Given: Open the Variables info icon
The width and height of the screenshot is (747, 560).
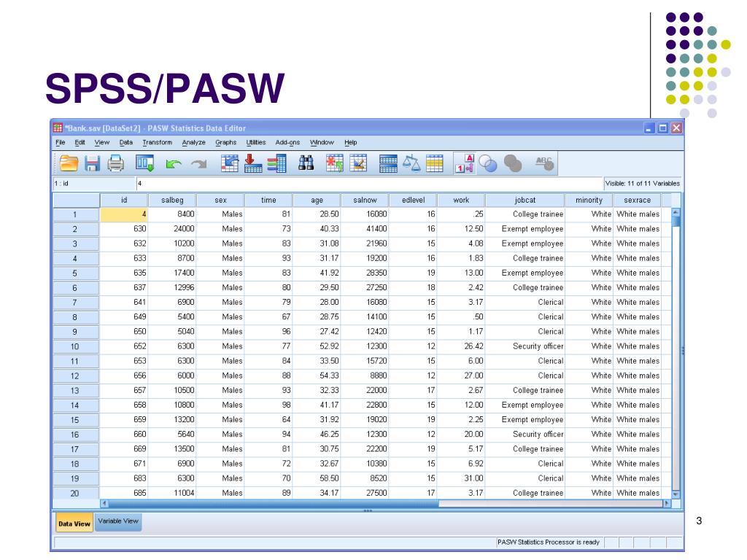Looking at the screenshot, I should click(276, 163).
